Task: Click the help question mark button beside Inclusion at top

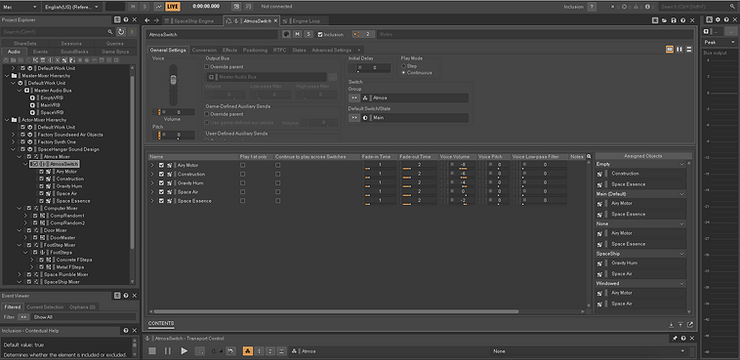Action: point(591,7)
